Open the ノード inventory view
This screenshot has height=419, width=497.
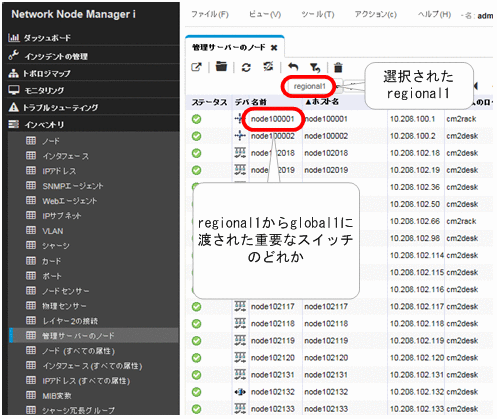(x=51, y=141)
